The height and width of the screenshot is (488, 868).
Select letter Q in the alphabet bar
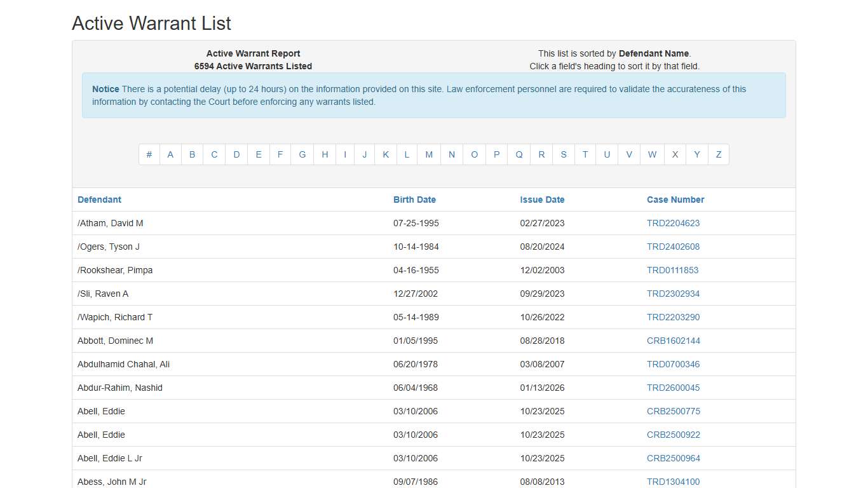(519, 154)
